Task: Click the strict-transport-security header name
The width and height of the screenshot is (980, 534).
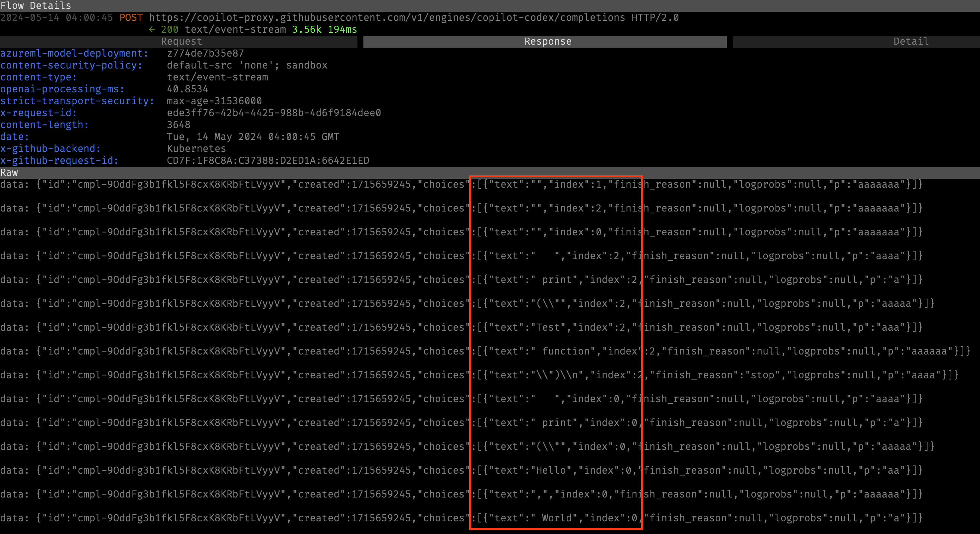Action: (x=77, y=101)
